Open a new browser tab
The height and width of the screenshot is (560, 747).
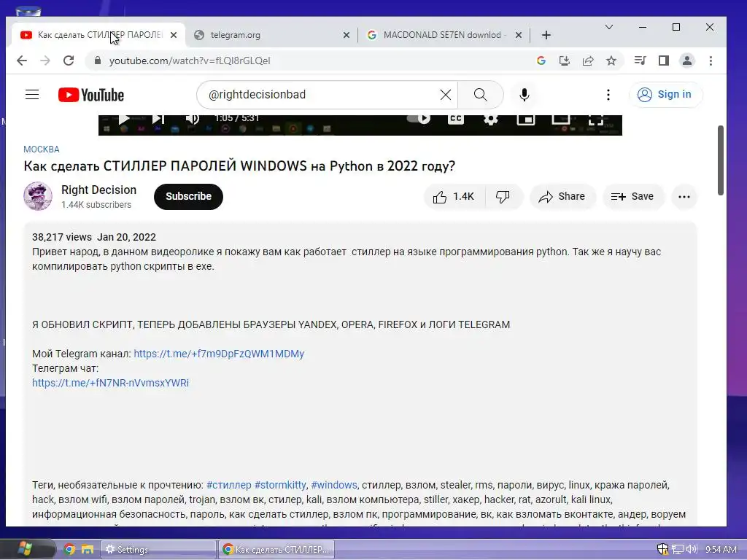(x=546, y=35)
